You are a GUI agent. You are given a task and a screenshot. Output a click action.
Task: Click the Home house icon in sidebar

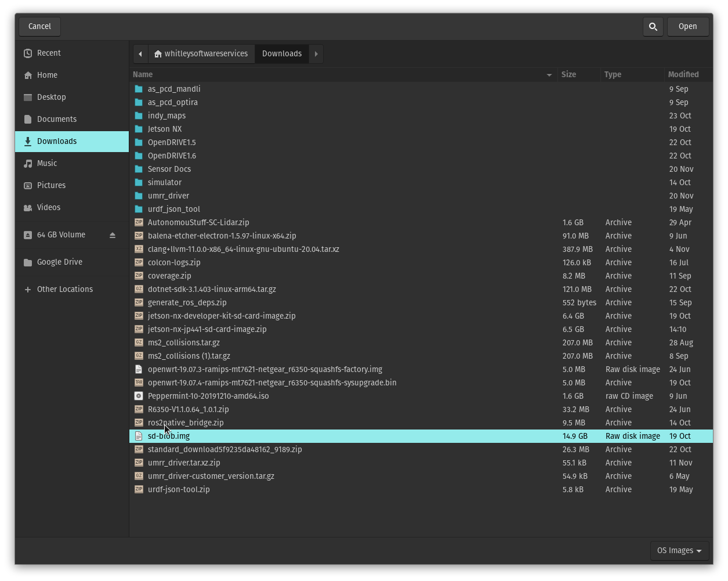[28, 75]
